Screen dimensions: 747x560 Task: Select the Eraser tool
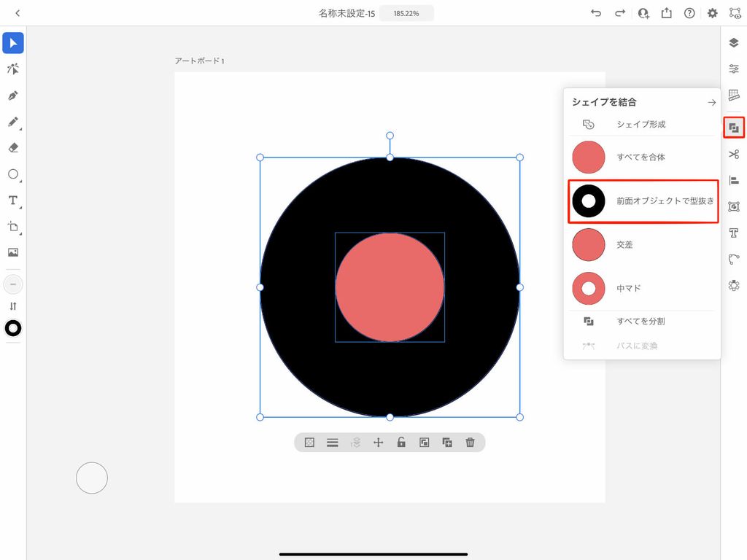[13, 147]
